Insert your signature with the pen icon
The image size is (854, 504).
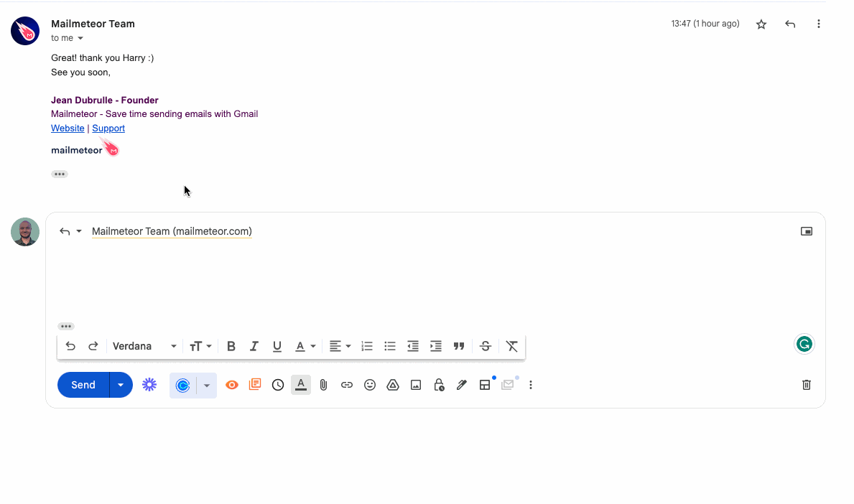click(x=461, y=384)
